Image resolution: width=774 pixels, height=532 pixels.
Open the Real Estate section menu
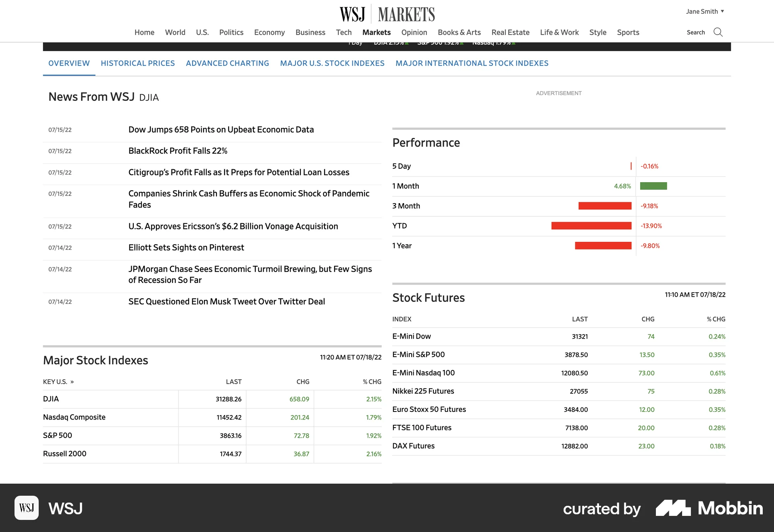[x=510, y=32]
